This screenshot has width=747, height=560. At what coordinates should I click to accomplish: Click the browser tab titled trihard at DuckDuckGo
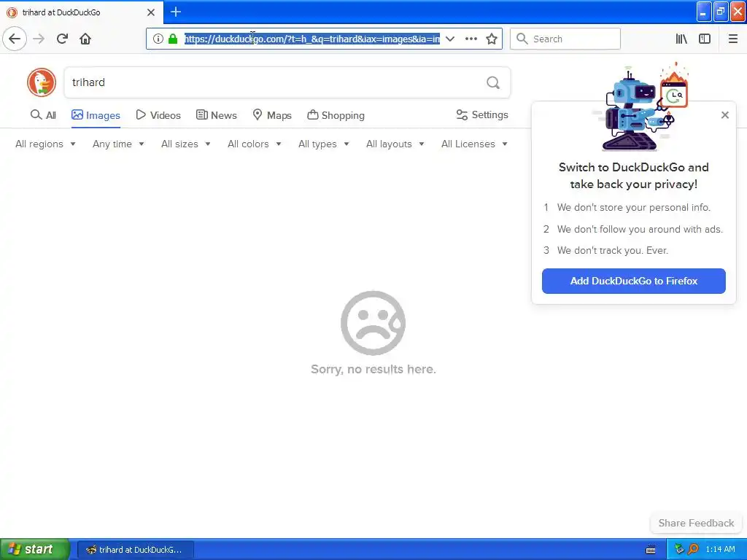pyautogui.click(x=82, y=12)
